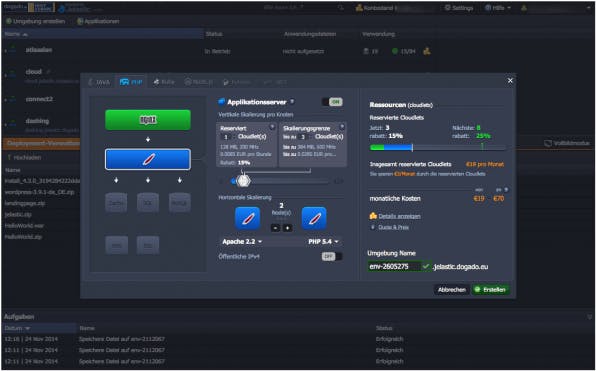Viewport: 596px width, 371px height.
Task: Turn off the Applikationsserver ON switch
Action: click(332, 102)
